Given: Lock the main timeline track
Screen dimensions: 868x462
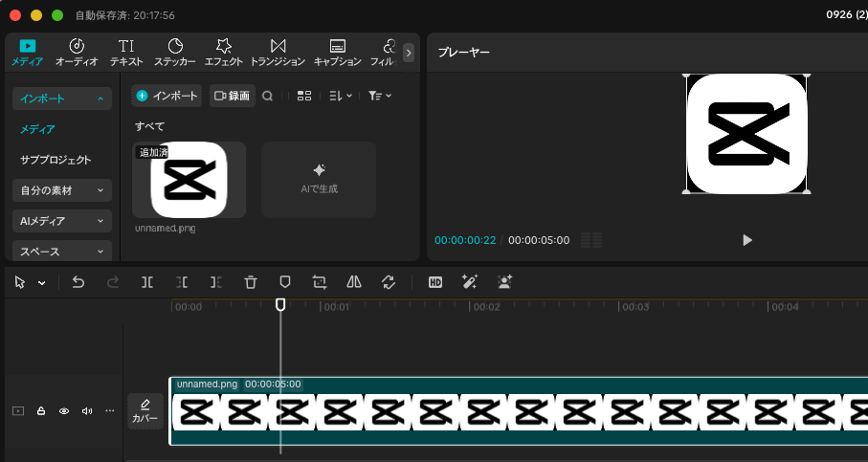Looking at the screenshot, I should click(x=41, y=411).
